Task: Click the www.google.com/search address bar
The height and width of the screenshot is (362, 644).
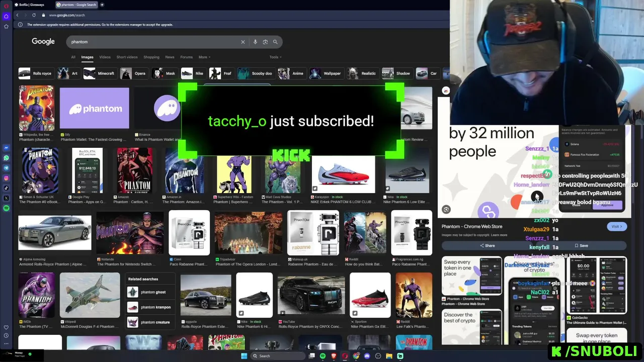Action: (67, 15)
